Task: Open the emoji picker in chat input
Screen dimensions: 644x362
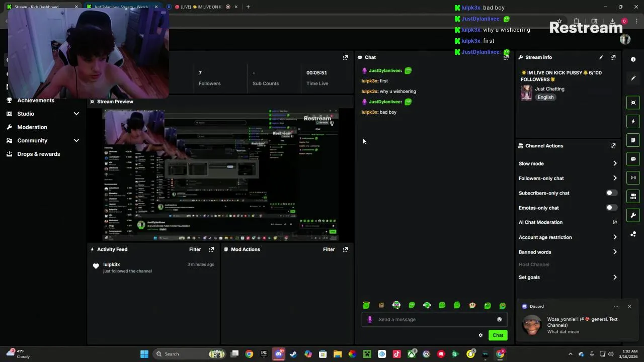Action: 499,319
